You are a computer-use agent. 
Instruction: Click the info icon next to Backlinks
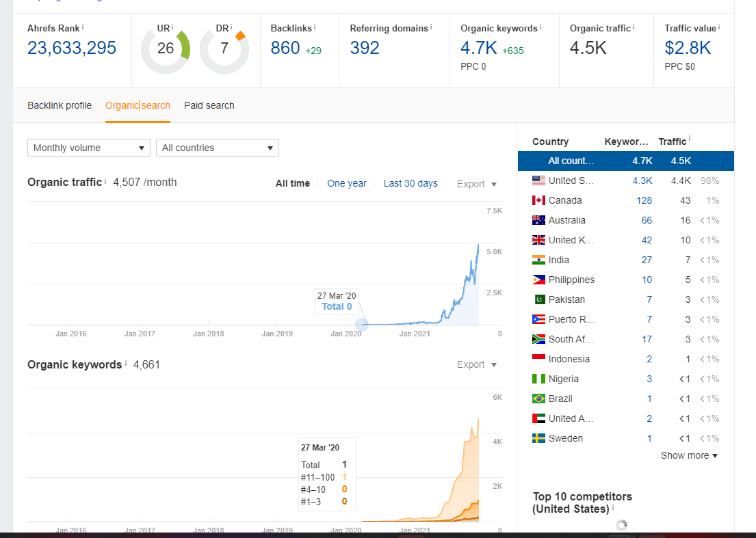[x=315, y=27]
